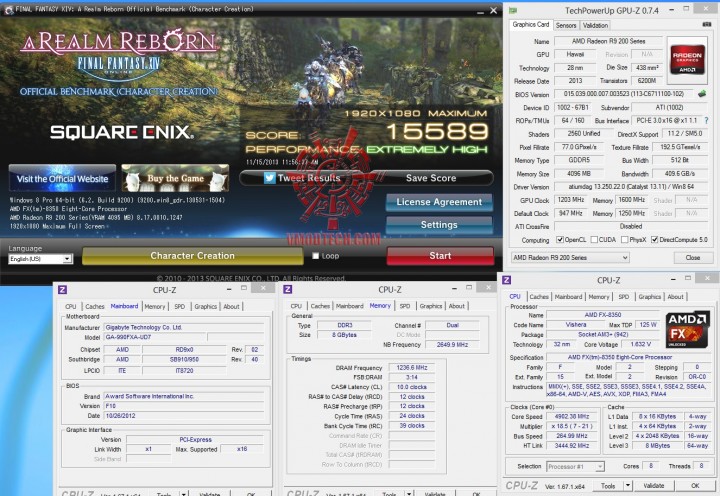
Task: Click Validate in CPU-Z CPU window
Action: [x=654, y=485]
